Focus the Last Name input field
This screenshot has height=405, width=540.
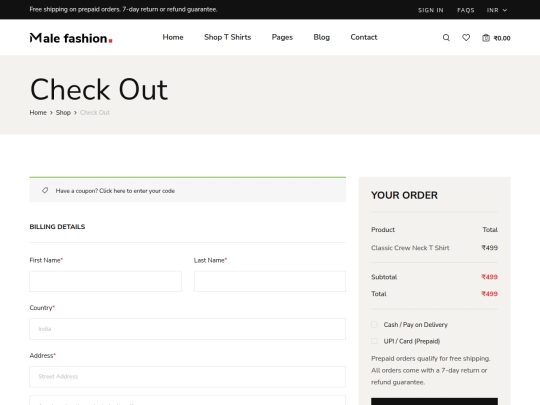(x=270, y=281)
